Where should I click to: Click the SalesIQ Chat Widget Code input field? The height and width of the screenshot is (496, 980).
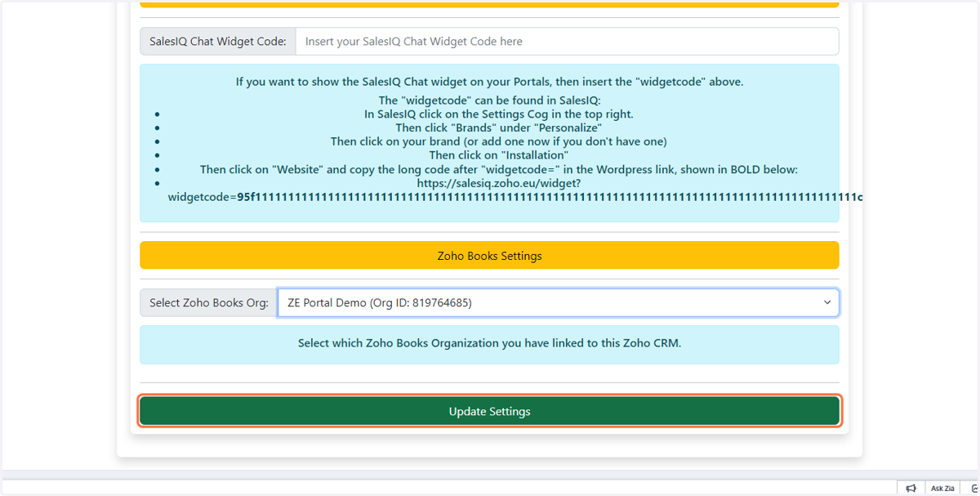click(x=567, y=42)
